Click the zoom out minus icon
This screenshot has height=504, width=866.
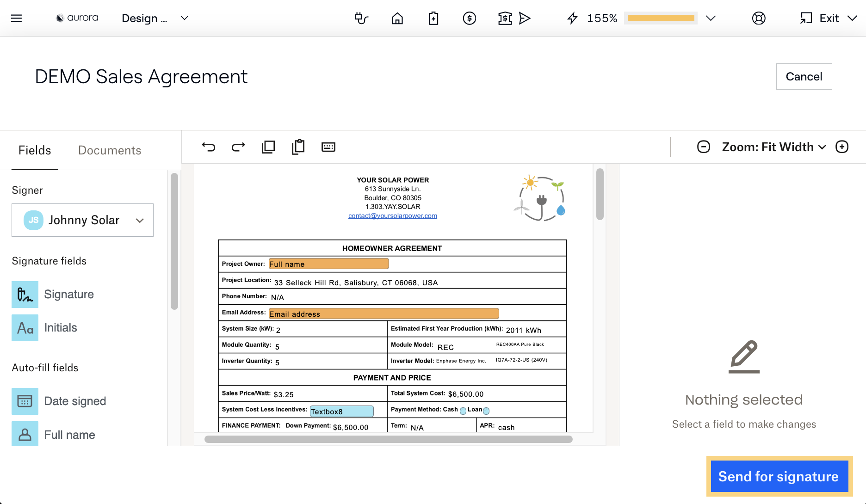(704, 147)
